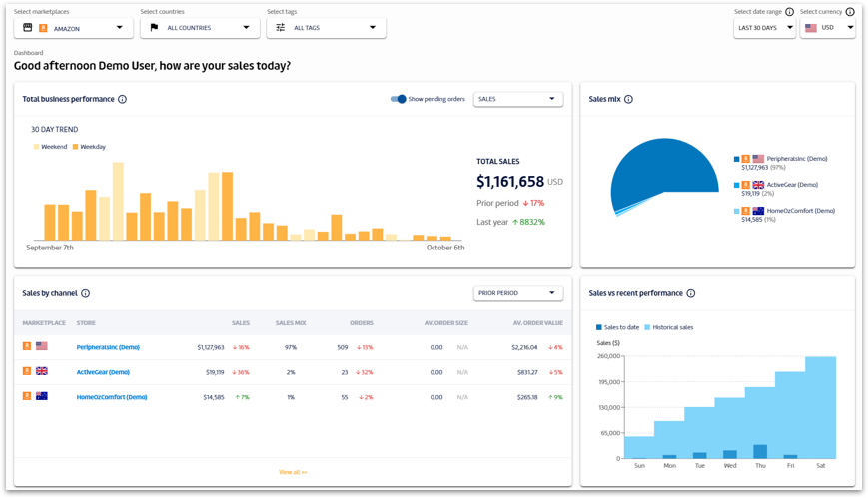This screenshot has height=498, width=868.
Task: Open the All Countries dropdown
Action: tap(200, 28)
